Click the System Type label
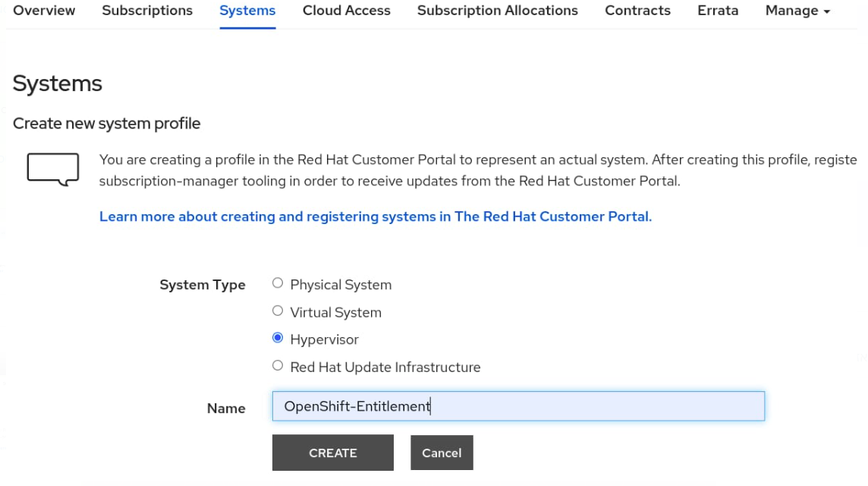868x486 pixels. click(203, 285)
